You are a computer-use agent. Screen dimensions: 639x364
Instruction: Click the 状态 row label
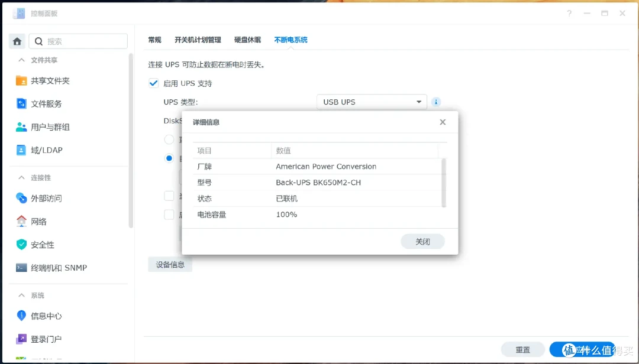205,199
